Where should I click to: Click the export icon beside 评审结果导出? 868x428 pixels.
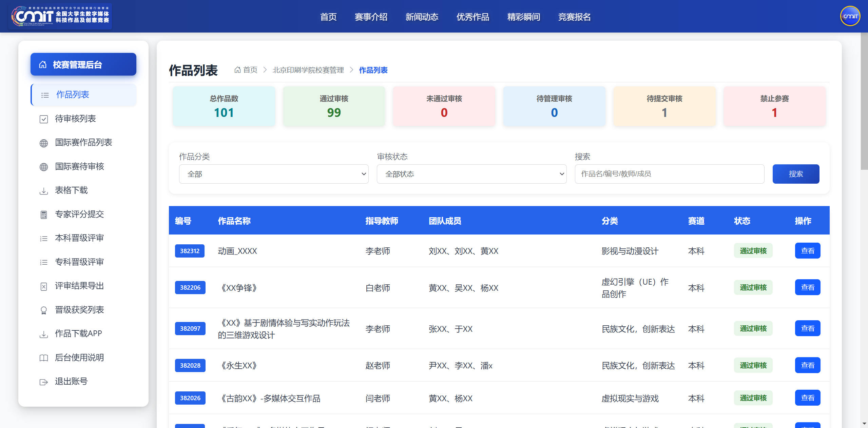44,286
